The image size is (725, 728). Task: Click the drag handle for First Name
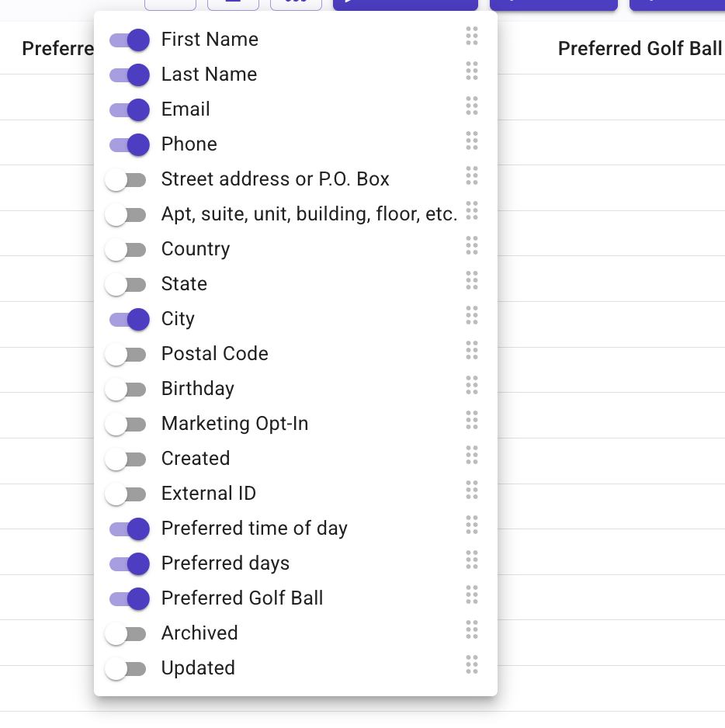tap(471, 36)
